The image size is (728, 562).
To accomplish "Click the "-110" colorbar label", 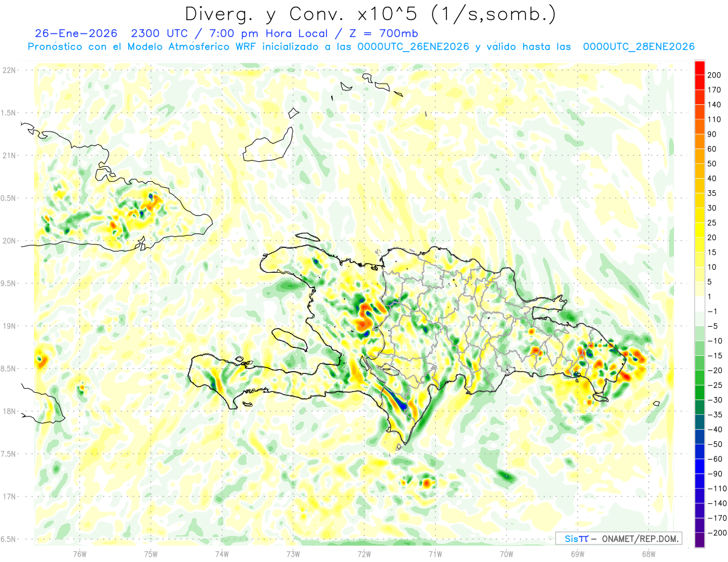I will [x=716, y=489].
